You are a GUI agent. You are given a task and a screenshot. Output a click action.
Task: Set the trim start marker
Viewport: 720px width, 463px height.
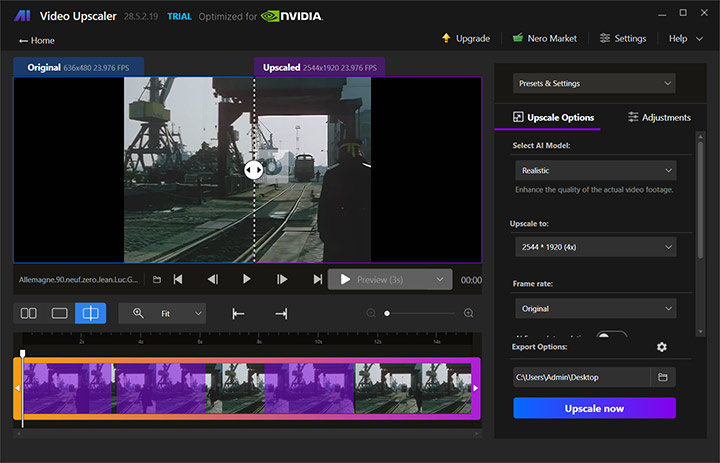click(x=238, y=314)
